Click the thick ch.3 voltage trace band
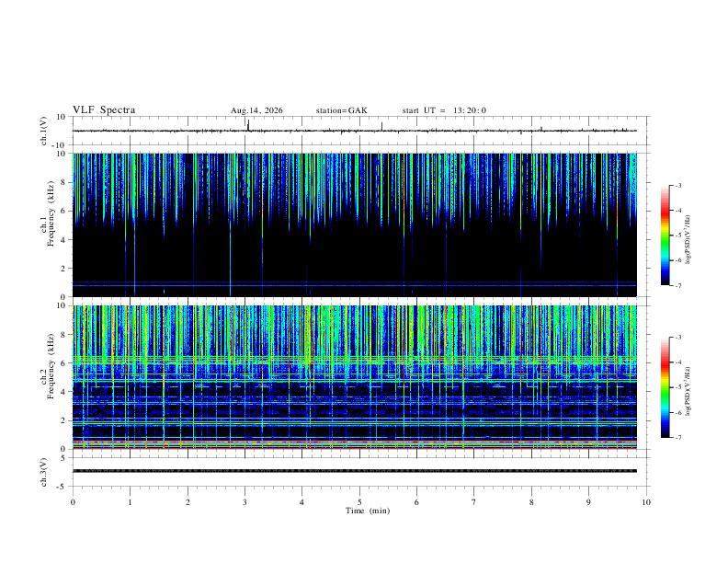 click(355, 471)
